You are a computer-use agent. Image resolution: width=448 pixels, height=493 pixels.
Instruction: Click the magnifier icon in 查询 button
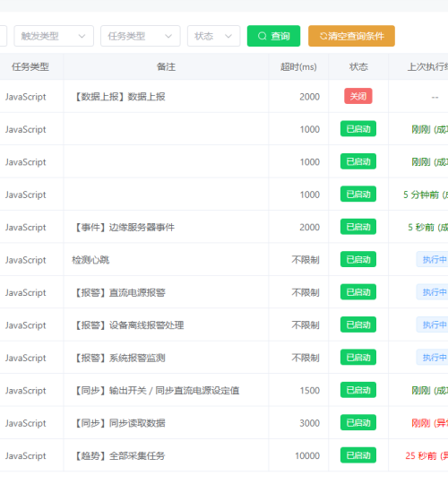coord(263,36)
